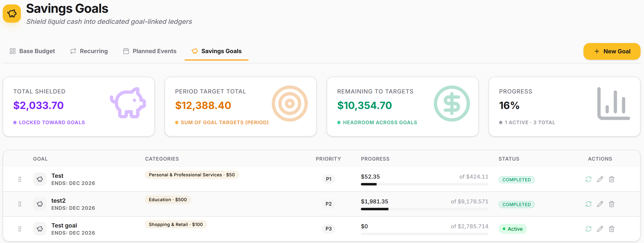Screen dimensions: 644x243
Task: Click the progress bar for the $1,981.35 goal
Action: coord(425,209)
